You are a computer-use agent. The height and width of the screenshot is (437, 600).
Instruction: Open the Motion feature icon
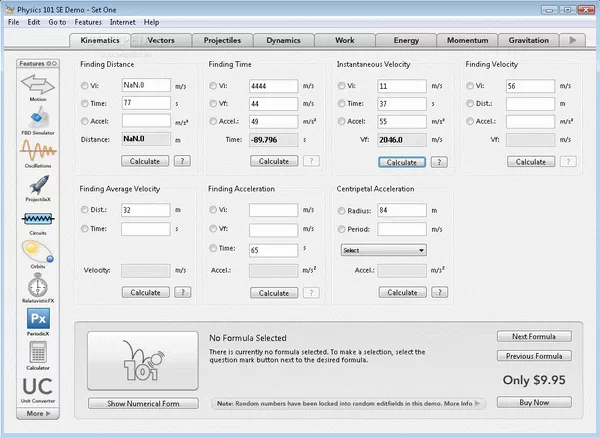[36, 87]
